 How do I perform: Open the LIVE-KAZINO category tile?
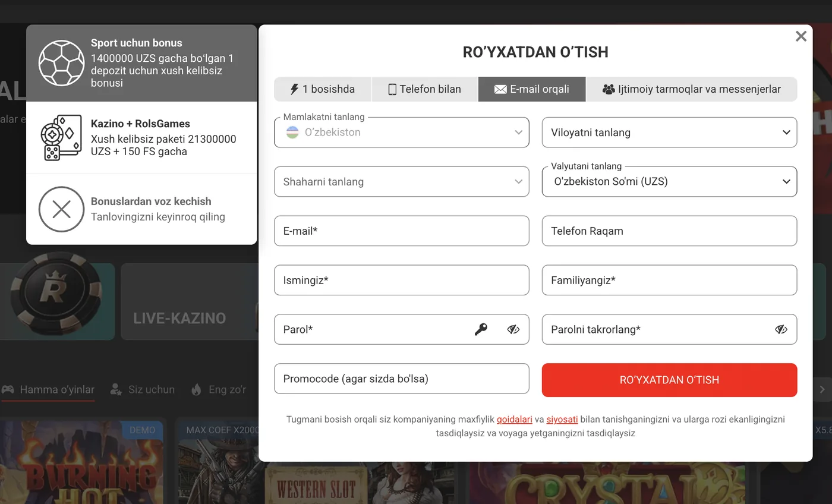click(x=190, y=302)
